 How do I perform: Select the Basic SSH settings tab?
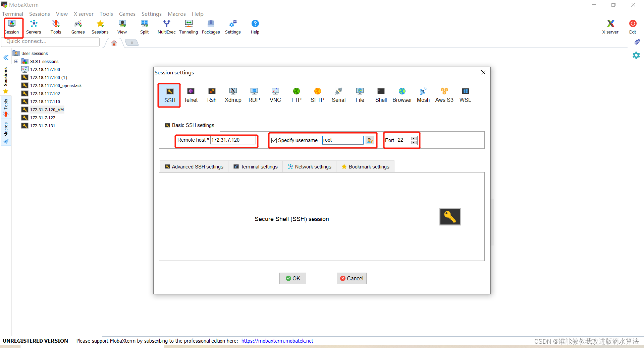click(x=190, y=125)
